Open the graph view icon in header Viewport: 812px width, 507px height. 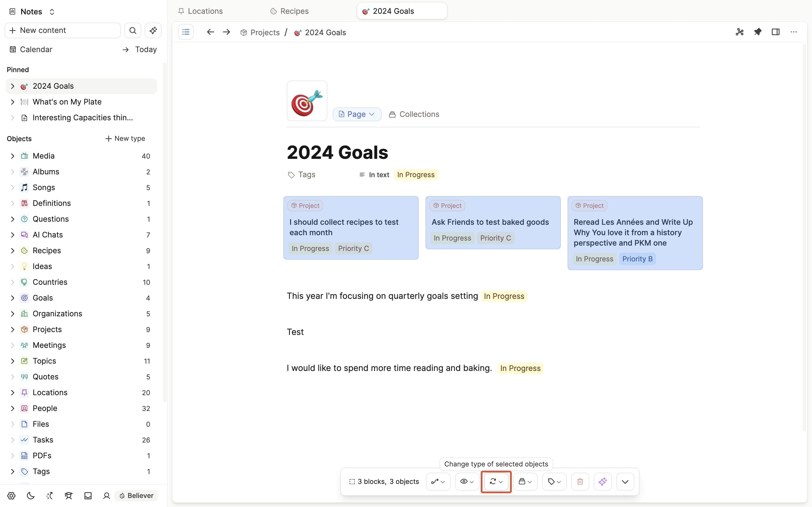click(x=740, y=32)
